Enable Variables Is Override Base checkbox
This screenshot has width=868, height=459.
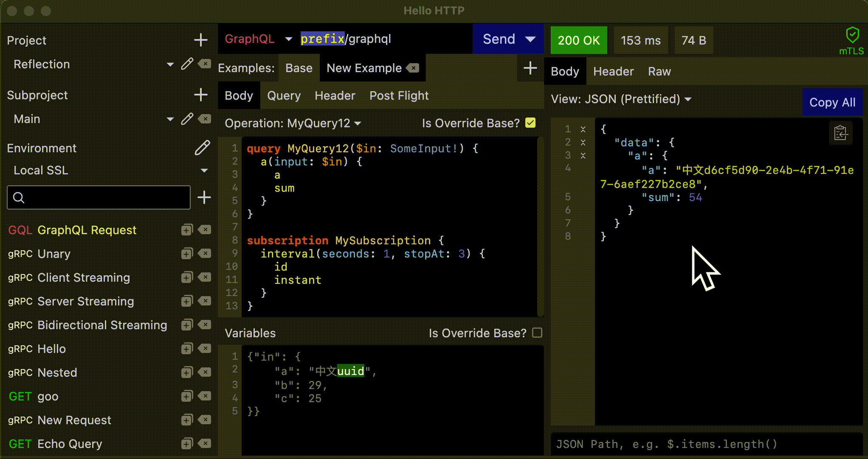537,333
